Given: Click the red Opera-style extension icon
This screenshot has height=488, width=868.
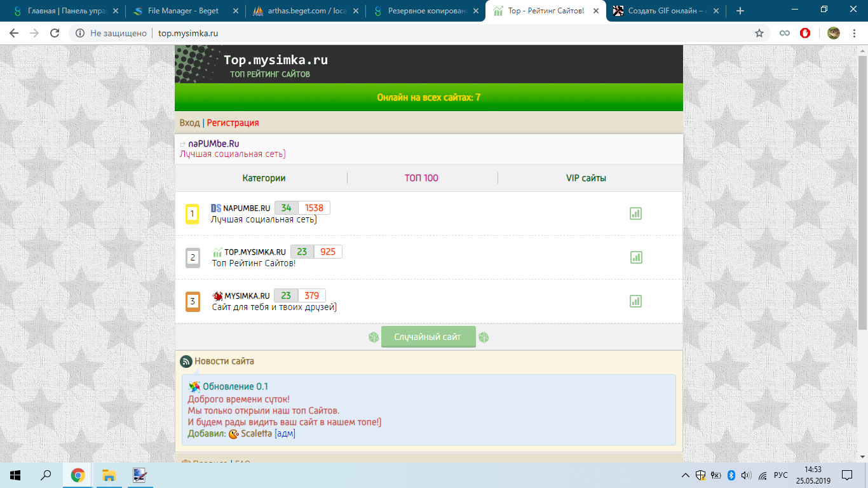Looking at the screenshot, I should (805, 33).
